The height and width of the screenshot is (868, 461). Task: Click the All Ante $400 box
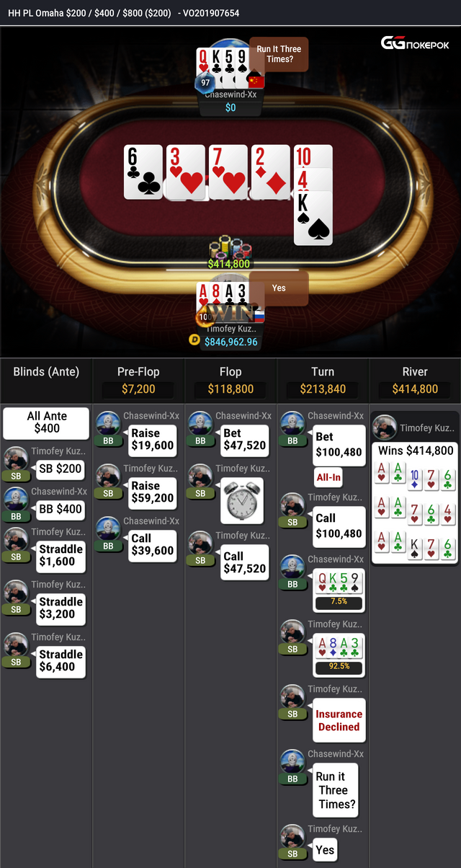tap(47, 423)
